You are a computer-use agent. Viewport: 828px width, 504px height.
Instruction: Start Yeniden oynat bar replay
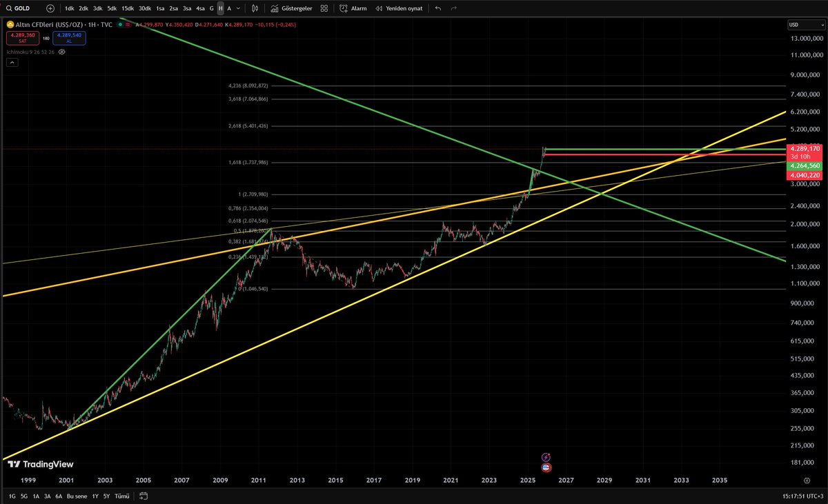pyautogui.click(x=399, y=9)
